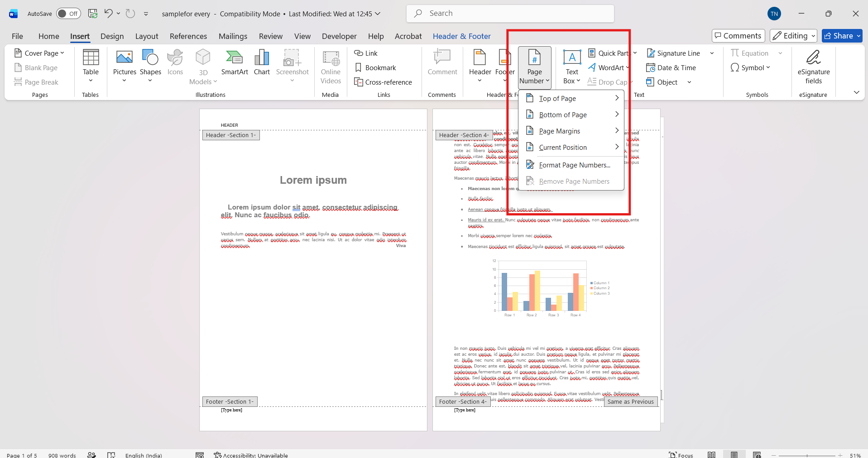Open Bottom of Page submenu

coord(571,114)
